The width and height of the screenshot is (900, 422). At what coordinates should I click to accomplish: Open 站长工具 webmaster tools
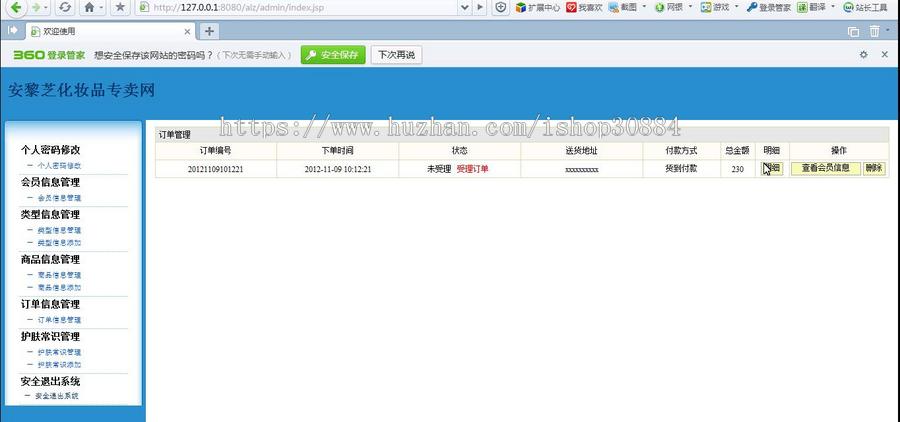click(x=865, y=7)
